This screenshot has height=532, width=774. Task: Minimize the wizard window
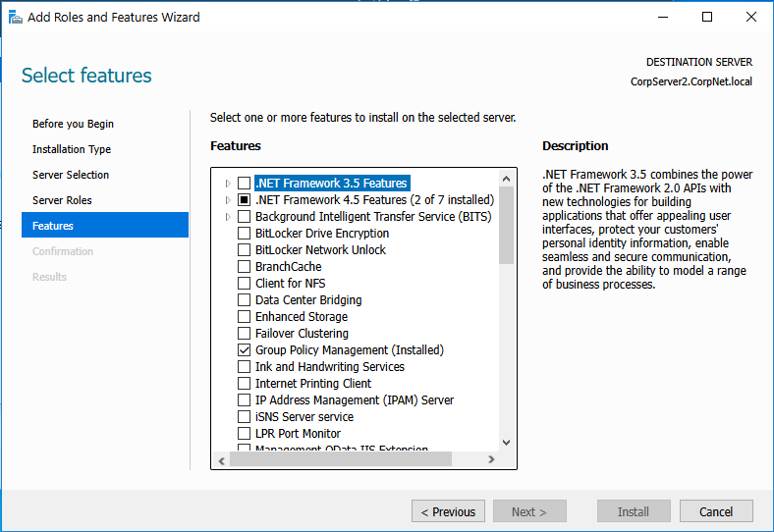(x=662, y=17)
